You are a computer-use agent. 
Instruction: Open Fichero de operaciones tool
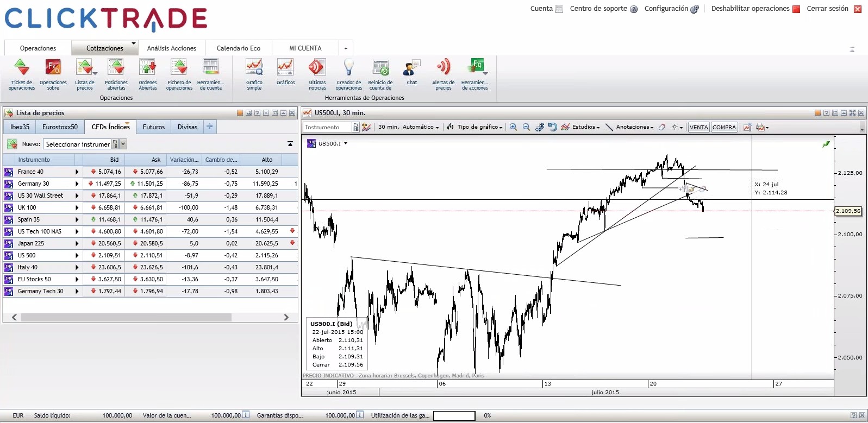tap(179, 74)
